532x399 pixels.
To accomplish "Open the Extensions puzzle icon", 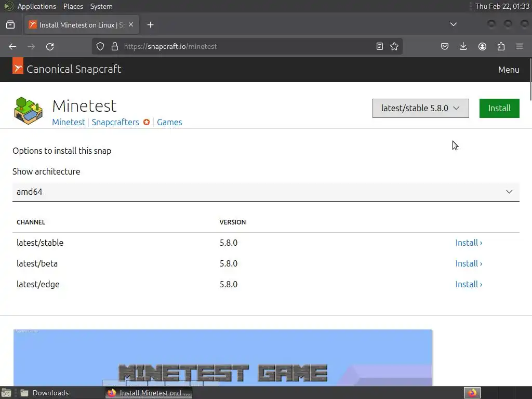I will (501, 46).
